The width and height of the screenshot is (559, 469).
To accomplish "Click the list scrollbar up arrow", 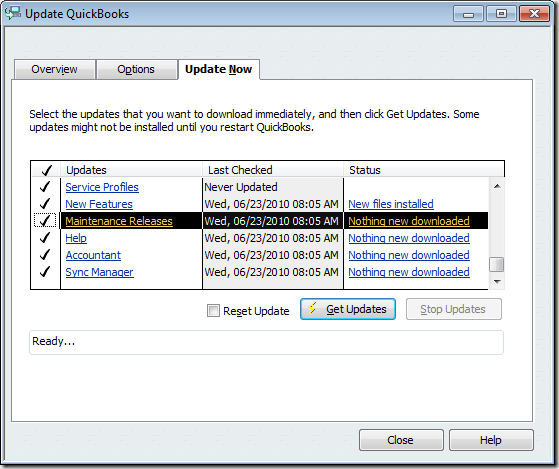I will [497, 186].
